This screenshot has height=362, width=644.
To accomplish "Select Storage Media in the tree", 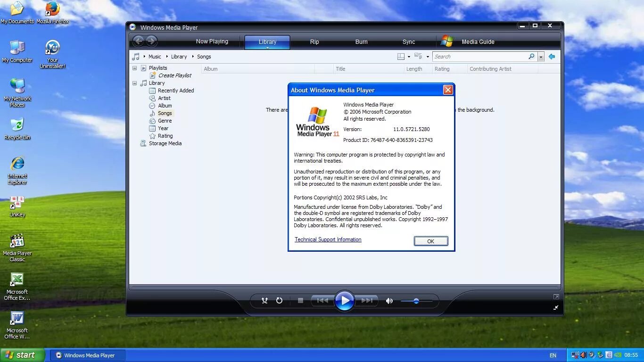I will tap(165, 143).
